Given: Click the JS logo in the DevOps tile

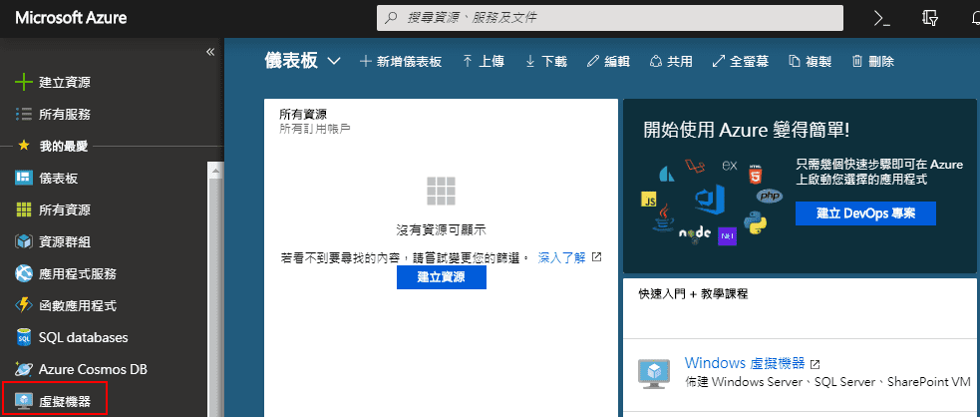Looking at the screenshot, I should [x=649, y=201].
